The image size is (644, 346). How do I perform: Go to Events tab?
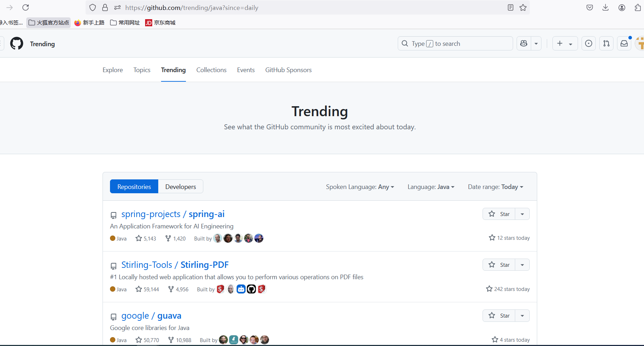246,70
